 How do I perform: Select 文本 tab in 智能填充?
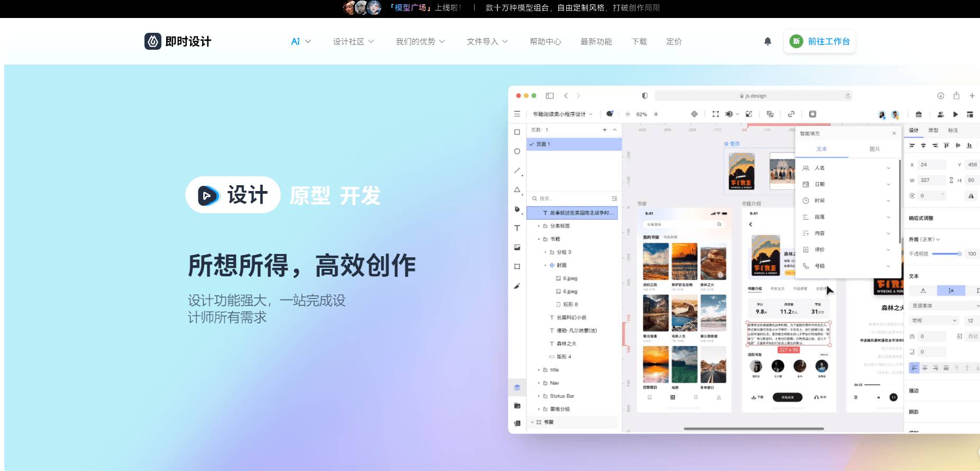822,149
